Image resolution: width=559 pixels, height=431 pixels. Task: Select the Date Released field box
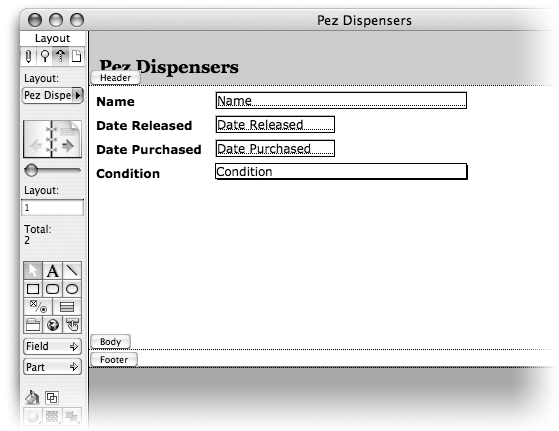[275, 124]
